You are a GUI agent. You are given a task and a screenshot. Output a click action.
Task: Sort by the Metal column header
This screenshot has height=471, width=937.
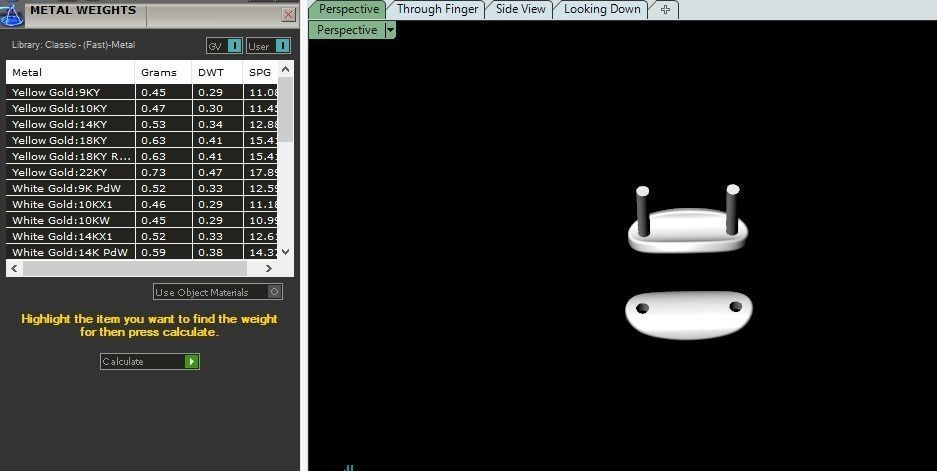[x=71, y=72]
